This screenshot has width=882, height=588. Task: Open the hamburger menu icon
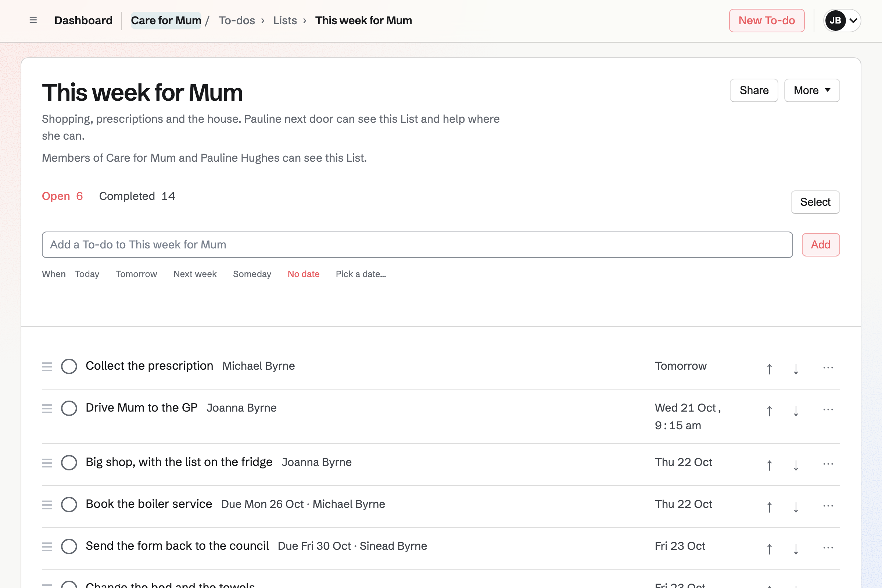click(x=33, y=20)
